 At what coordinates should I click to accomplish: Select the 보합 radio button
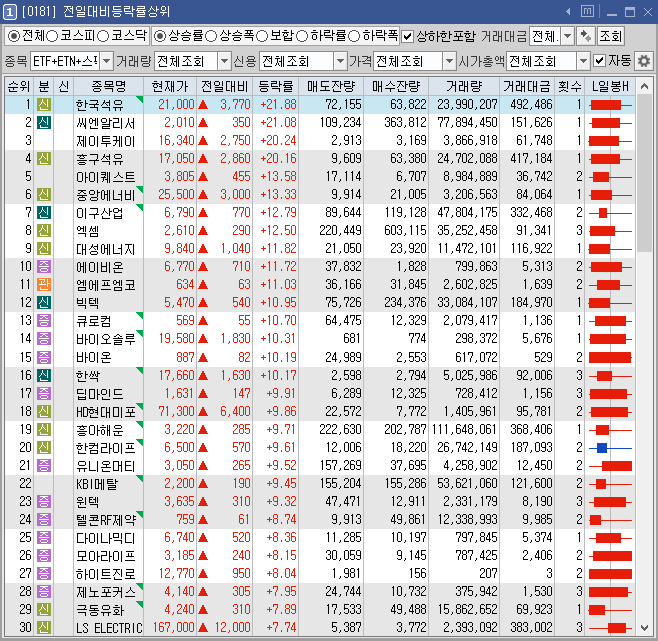[x=262, y=36]
